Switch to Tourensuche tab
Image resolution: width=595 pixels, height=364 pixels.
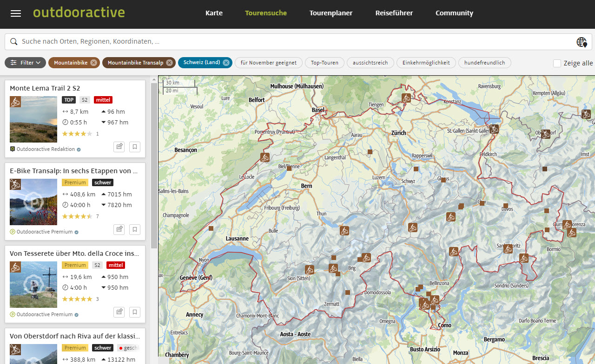pos(266,13)
